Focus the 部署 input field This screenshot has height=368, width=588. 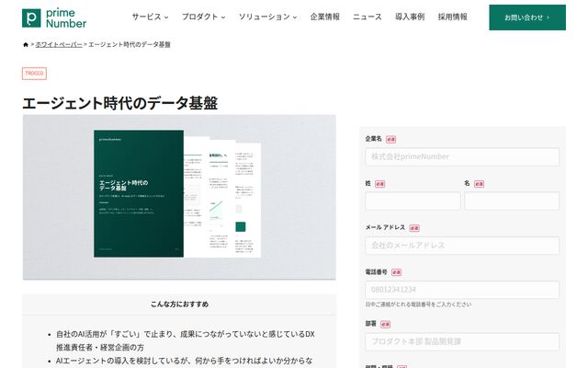[x=462, y=341]
